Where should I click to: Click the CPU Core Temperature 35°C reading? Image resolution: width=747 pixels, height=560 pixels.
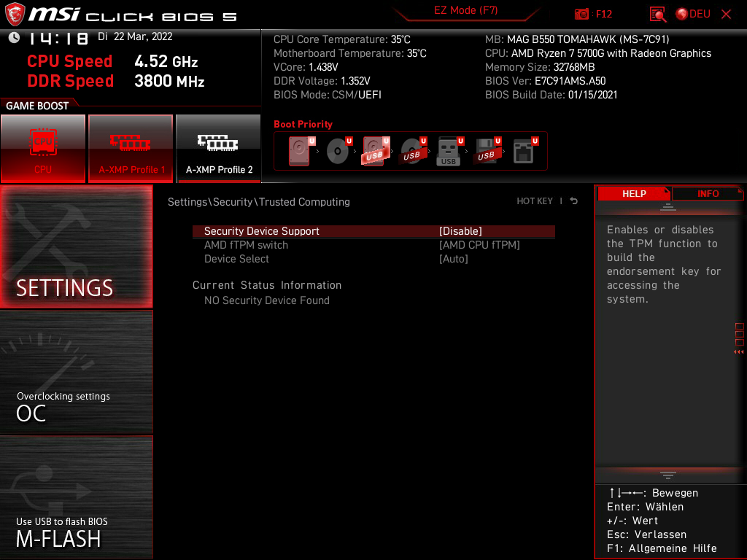pos(341,39)
